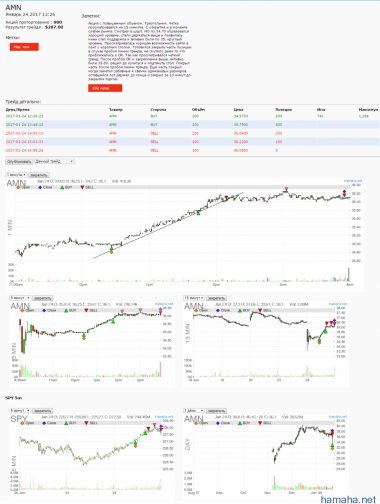
Task: Open the 1-minute timeframe dropdown
Action: 16,175
